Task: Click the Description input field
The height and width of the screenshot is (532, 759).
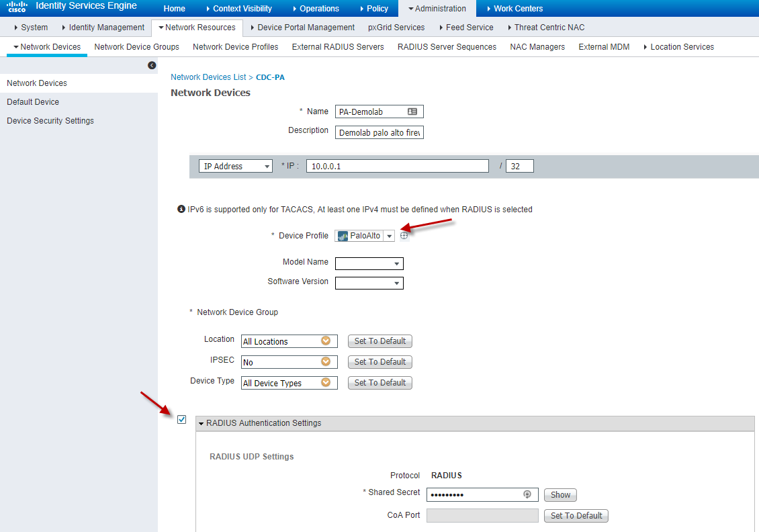Action: (379, 132)
